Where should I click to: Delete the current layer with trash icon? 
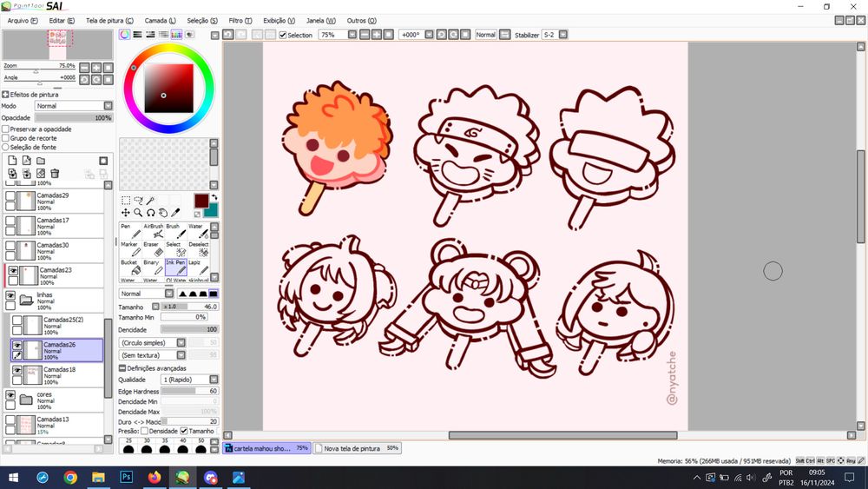point(54,174)
